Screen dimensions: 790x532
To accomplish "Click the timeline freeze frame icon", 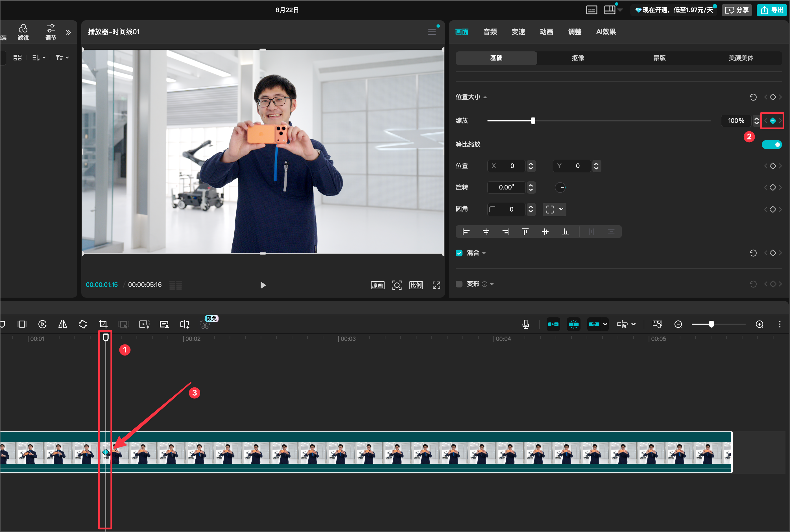I will coord(22,324).
